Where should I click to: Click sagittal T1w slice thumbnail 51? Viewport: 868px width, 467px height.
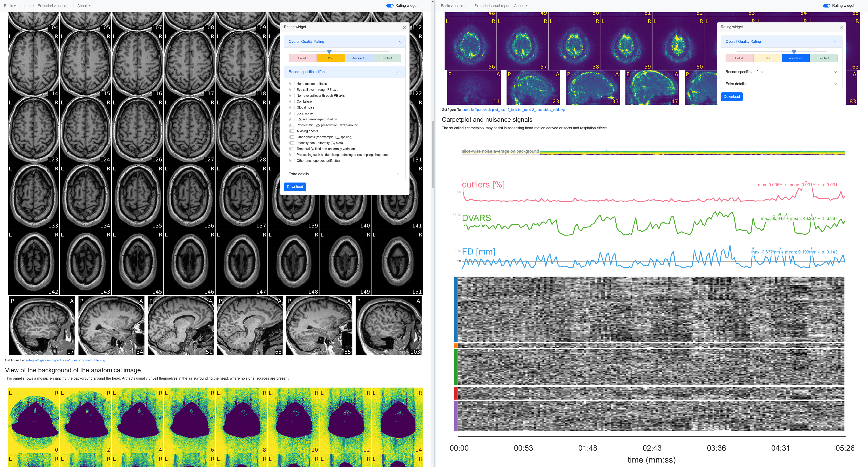(x=181, y=325)
